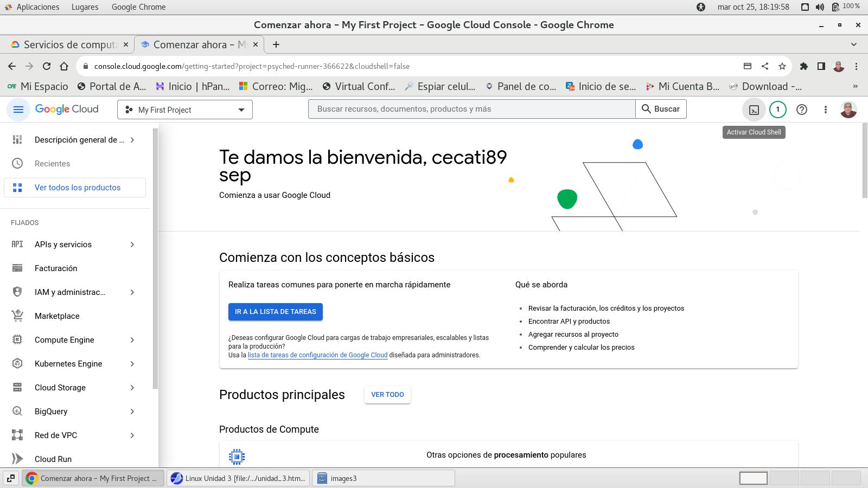Expand the Compute Engine submenu arrow
The image size is (868, 488).
click(132, 340)
